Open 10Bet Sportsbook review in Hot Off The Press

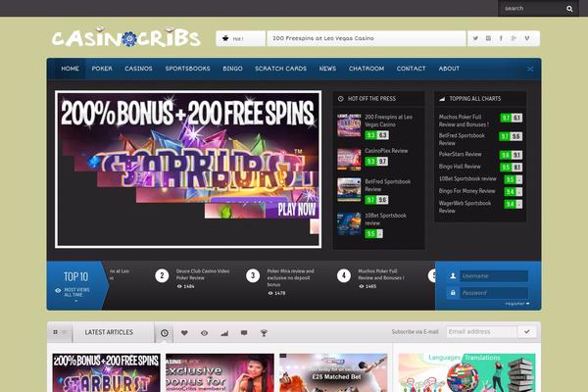tap(385, 220)
